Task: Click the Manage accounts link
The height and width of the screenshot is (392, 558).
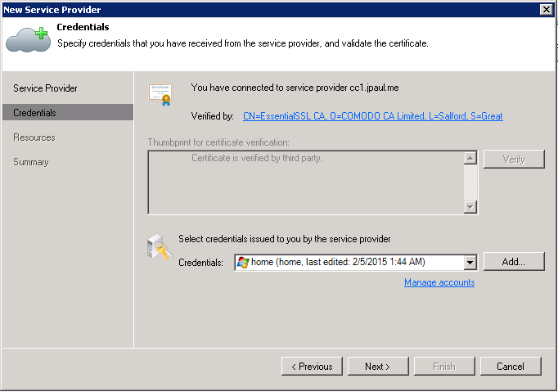Action: 439,282
